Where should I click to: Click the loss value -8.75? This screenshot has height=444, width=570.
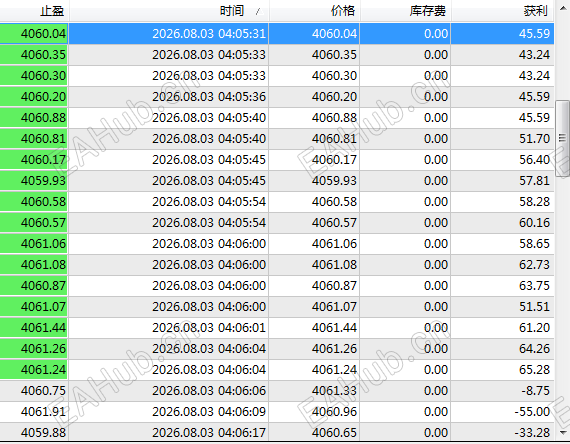pyautogui.click(x=535, y=391)
